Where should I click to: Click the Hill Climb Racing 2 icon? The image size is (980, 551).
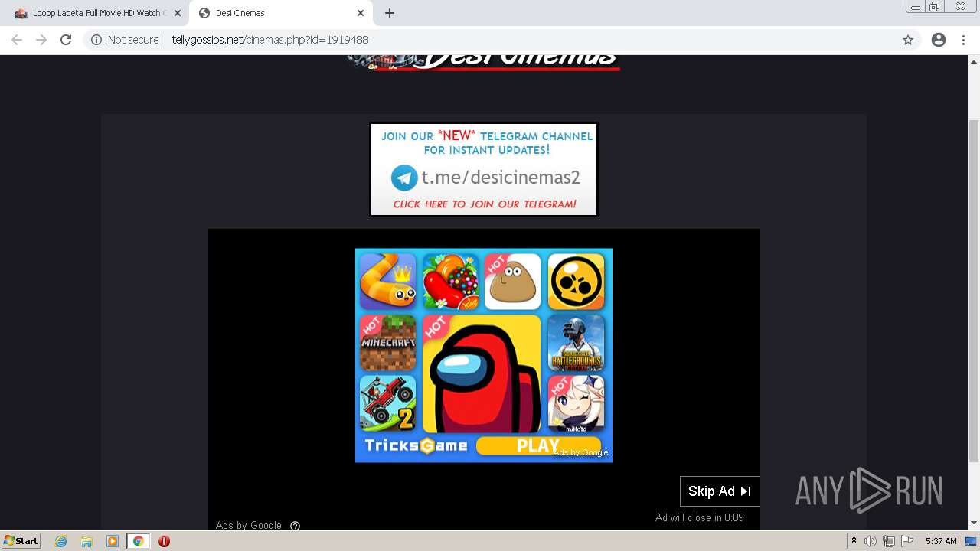pos(388,404)
